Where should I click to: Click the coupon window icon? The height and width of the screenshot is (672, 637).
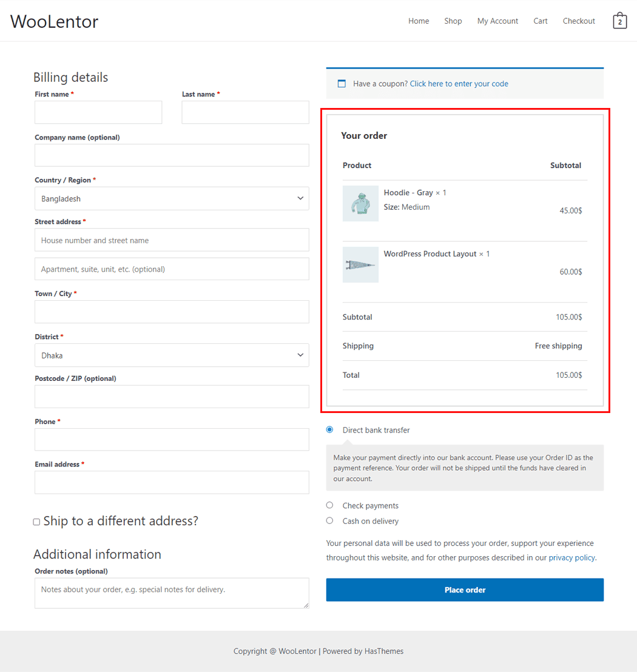pos(342,84)
